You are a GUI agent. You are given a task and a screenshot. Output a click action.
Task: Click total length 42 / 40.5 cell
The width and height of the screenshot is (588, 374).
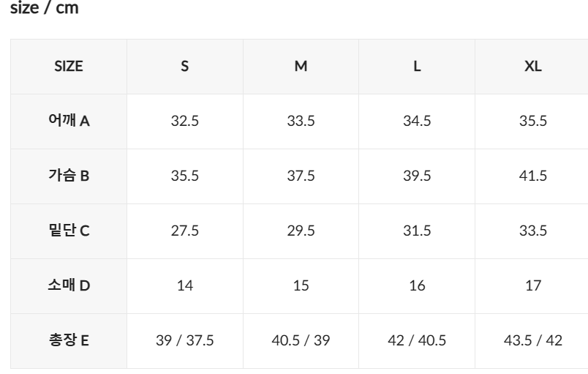pos(417,340)
